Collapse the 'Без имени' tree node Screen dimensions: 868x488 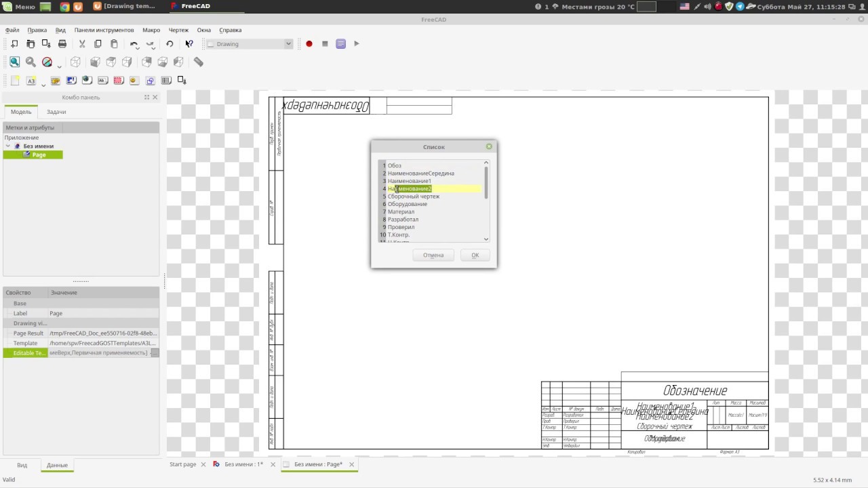tap(8, 146)
